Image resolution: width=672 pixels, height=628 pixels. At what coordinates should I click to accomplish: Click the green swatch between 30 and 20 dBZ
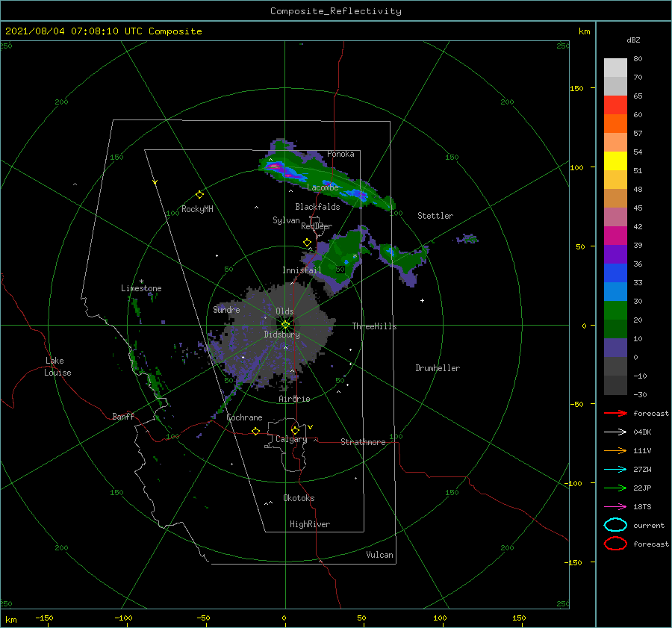615,311
